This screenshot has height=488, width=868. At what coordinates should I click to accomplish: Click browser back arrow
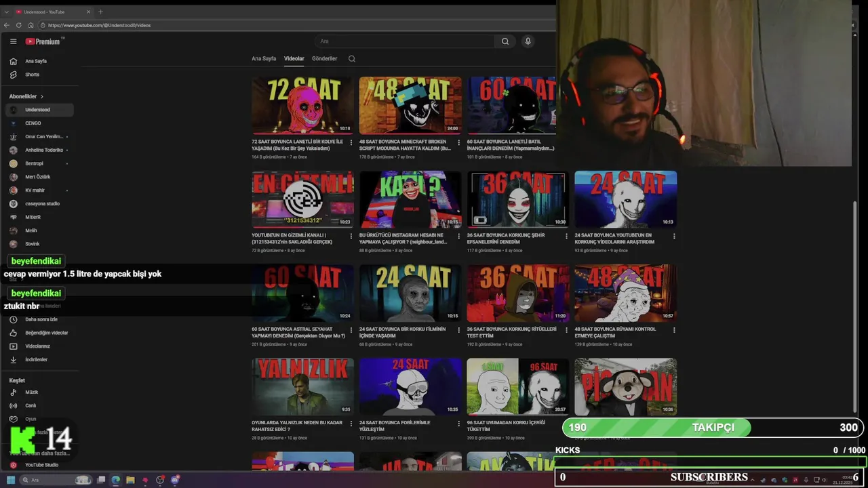click(7, 25)
